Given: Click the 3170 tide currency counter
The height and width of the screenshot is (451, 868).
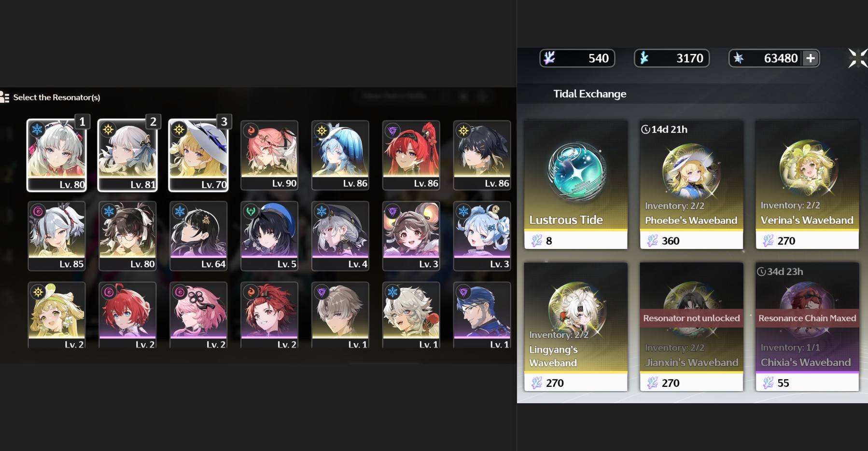Looking at the screenshot, I should coord(672,58).
